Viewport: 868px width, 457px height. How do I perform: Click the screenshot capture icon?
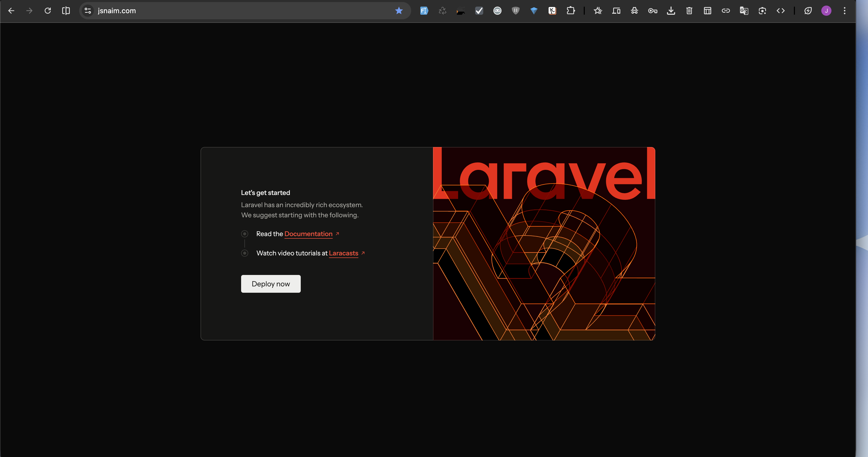[762, 11]
